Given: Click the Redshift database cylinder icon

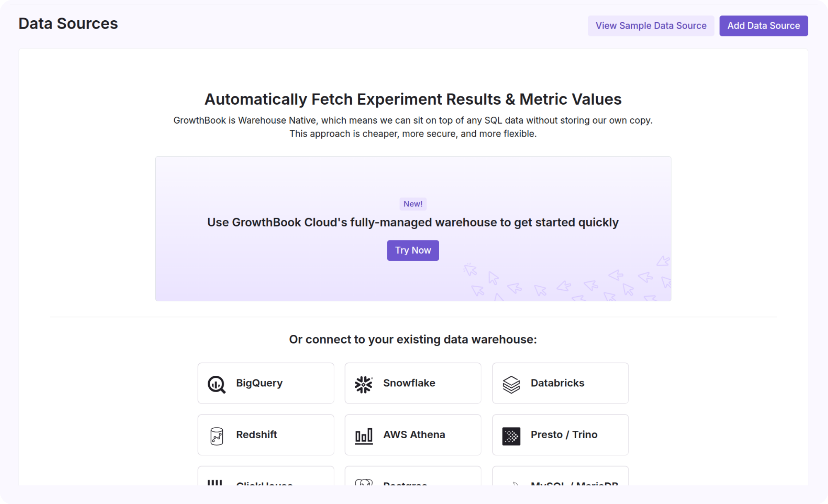Looking at the screenshot, I should (x=217, y=436).
